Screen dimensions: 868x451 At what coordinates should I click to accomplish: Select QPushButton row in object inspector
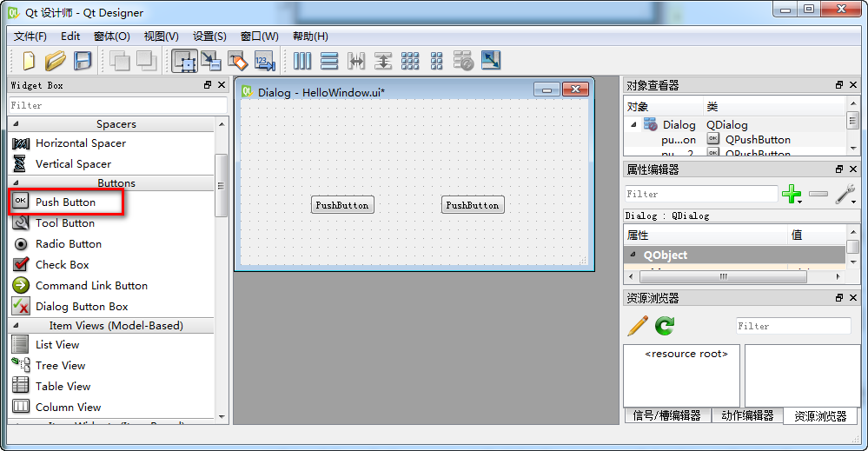734,139
